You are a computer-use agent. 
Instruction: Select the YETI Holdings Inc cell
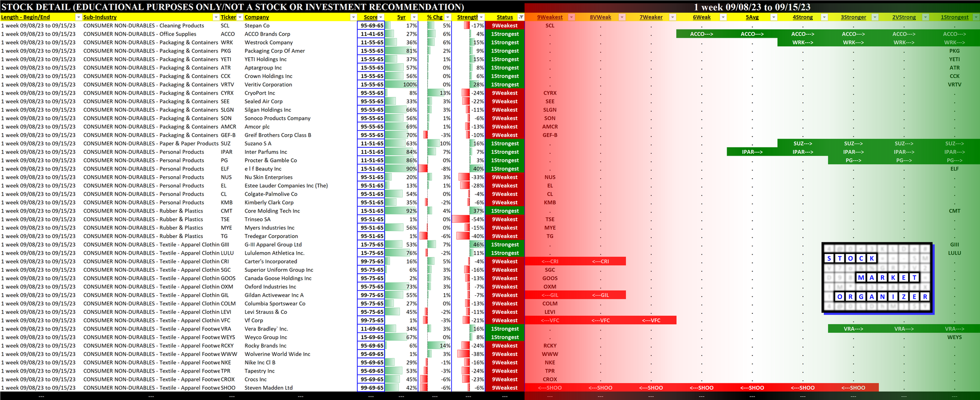[x=300, y=59]
